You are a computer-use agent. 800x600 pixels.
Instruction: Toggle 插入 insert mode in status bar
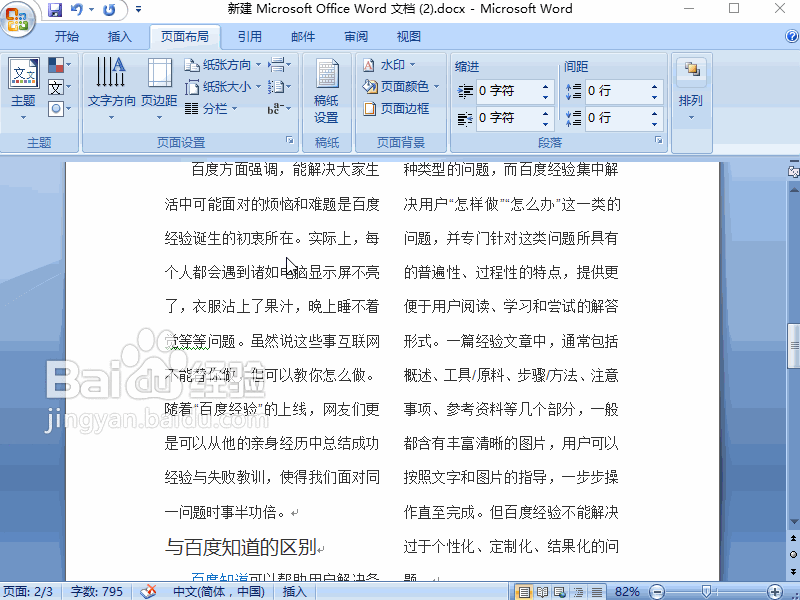pyautogui.click(x=295, y=591)
